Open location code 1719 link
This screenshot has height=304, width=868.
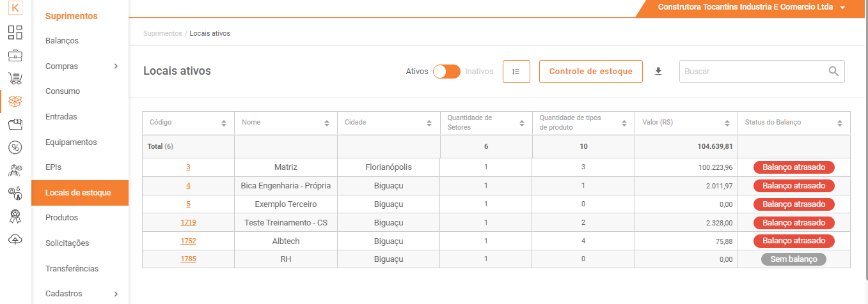click(188, 223)
